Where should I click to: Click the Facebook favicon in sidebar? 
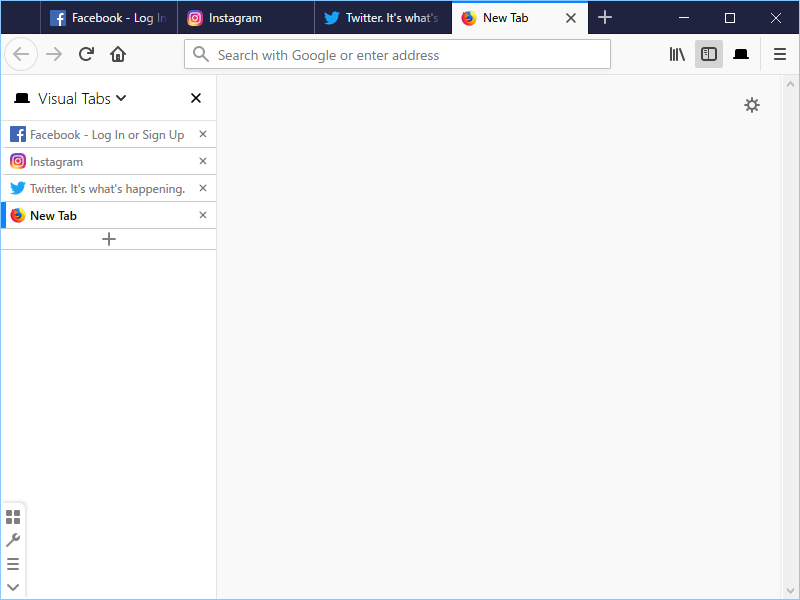[18, 134]
